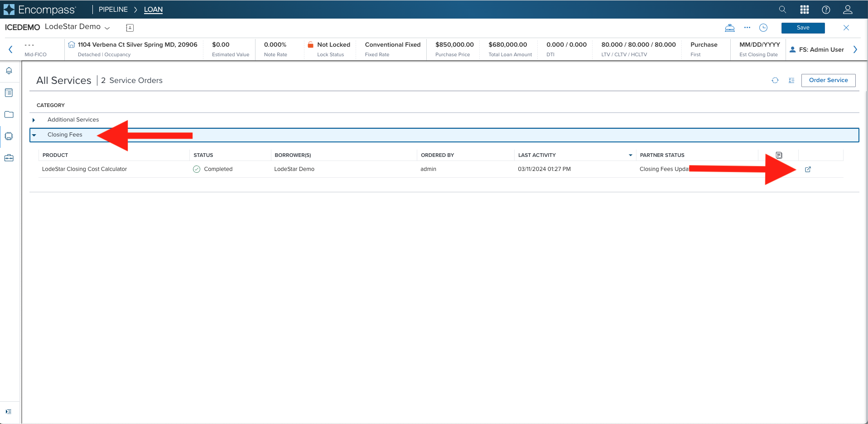This screenshot has width=868, height=424.
Task: Click the service bell icon near Save
Action: pos(730,28)
